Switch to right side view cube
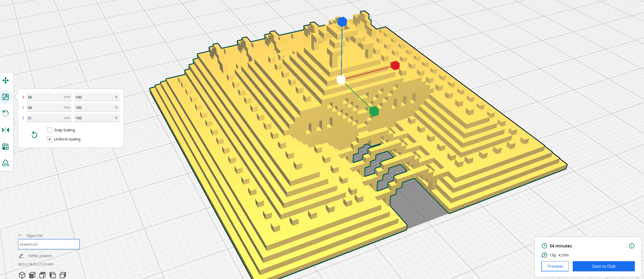644x279 pixels. (63, 275)
